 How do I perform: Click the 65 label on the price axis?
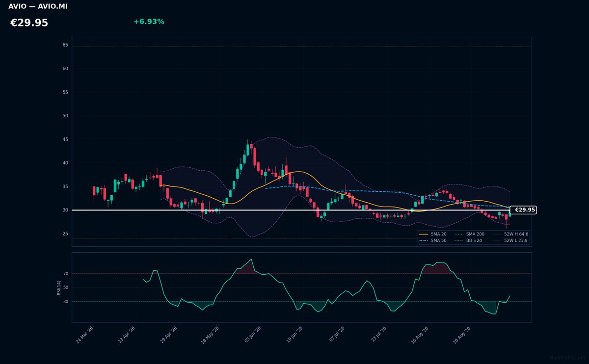(x=65, y=45)
